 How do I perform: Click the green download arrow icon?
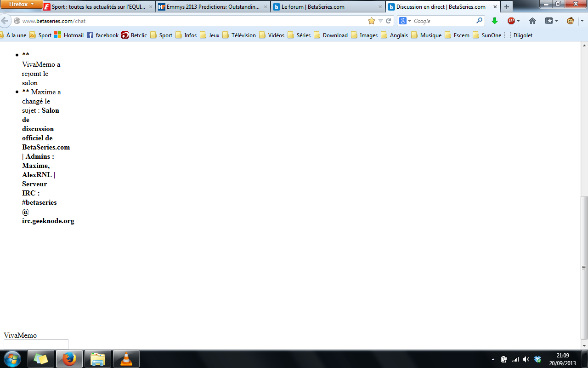point(495,21)
